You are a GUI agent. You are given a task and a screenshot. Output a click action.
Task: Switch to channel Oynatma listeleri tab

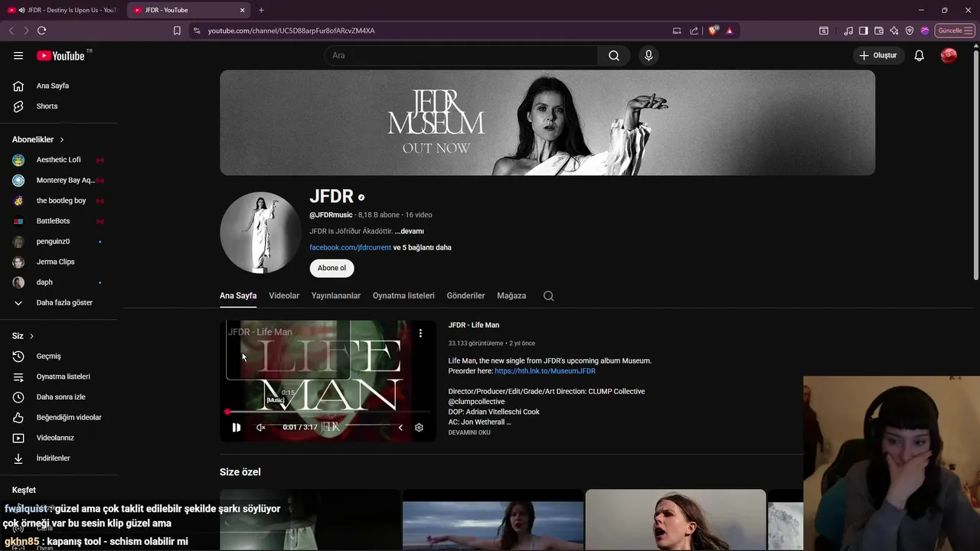click(x=403, y=295)
